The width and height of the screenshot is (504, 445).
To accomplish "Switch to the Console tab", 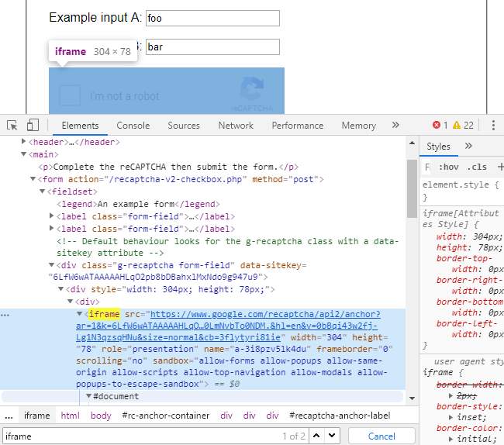I will coord(133,126).
